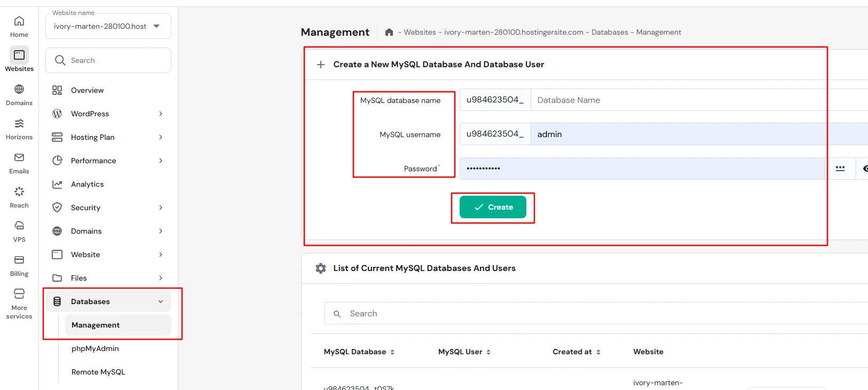Open Analytics in the sidebar menu

88,184
